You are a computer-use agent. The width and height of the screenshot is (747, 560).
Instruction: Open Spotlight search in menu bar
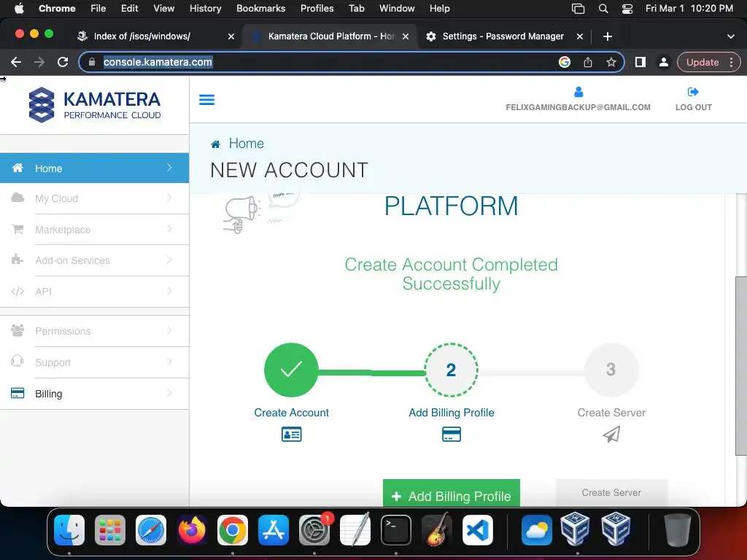coord(603,9)
